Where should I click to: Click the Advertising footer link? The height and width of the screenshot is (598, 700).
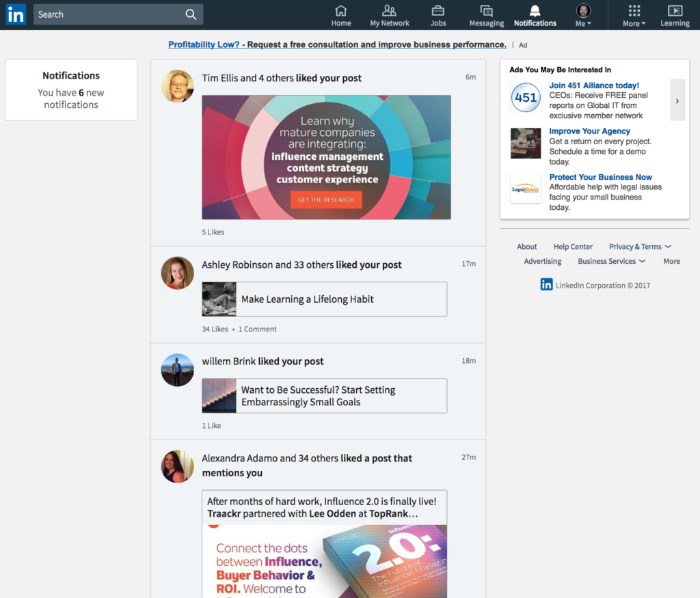tap(542, 261)
